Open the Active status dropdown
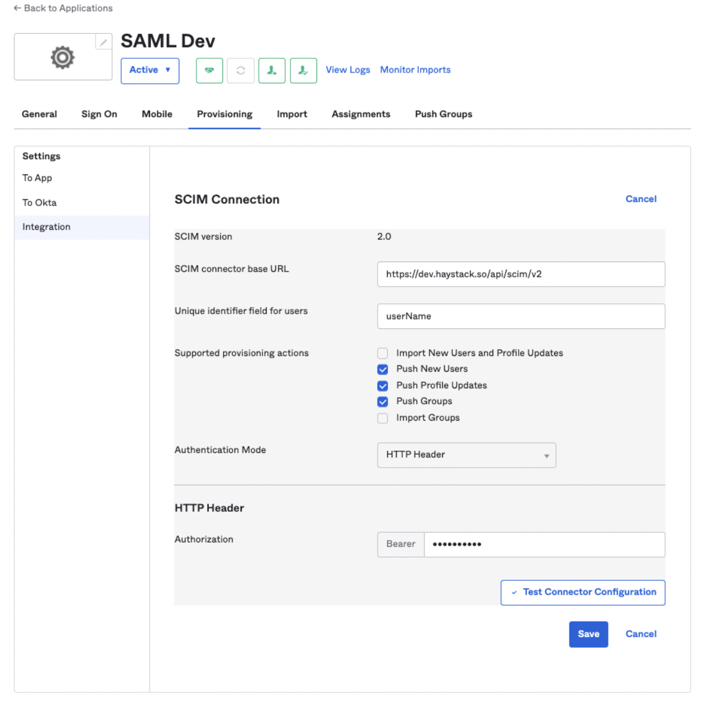728x702 pixels. point(150,70)
